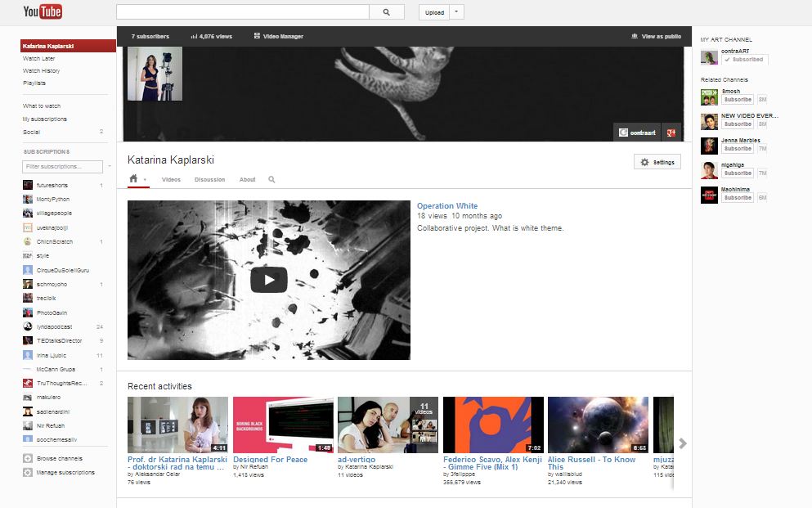This screenshot has width=812, height=508.
Task: Open MontyPython subscription avatar
Action: [x=28, y=199]
